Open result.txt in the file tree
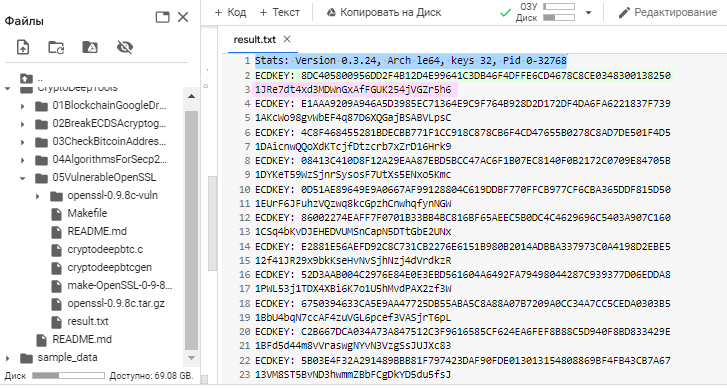This screenshot has width=727, height=390. [79, 321]
